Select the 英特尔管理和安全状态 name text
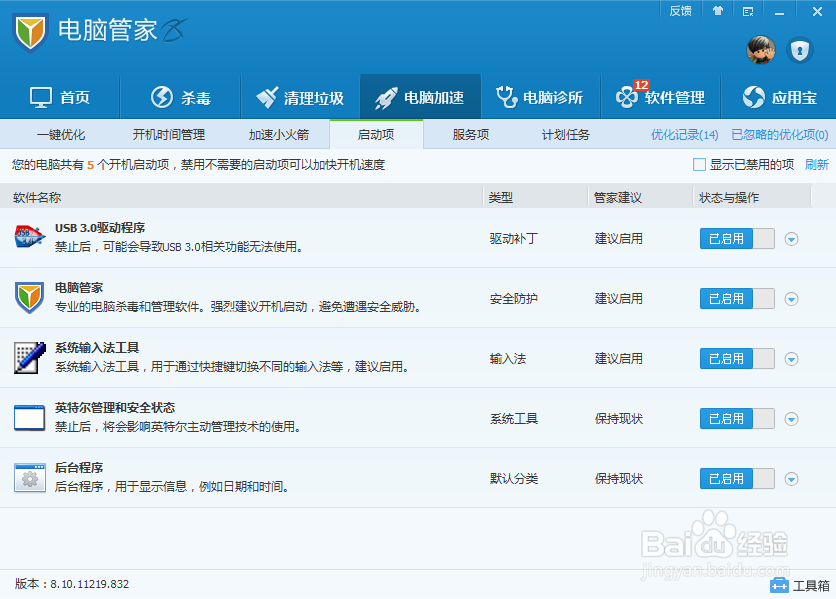This screenshot has width=836, height=599. click(x=115, y=408)
